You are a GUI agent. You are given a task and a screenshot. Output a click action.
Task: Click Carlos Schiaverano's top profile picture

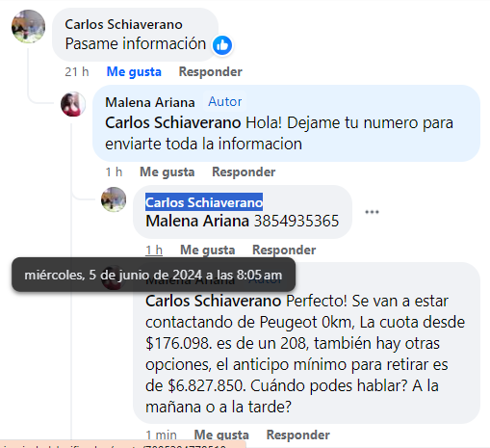tap(28, 26)
